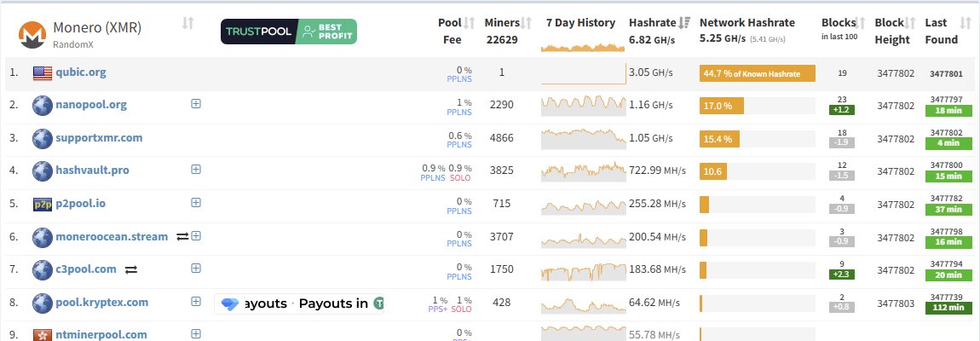Viewport: 980px width, 341px height.
Task: Sort by Blocks in last 100 arrows
Action: point(861,23)
